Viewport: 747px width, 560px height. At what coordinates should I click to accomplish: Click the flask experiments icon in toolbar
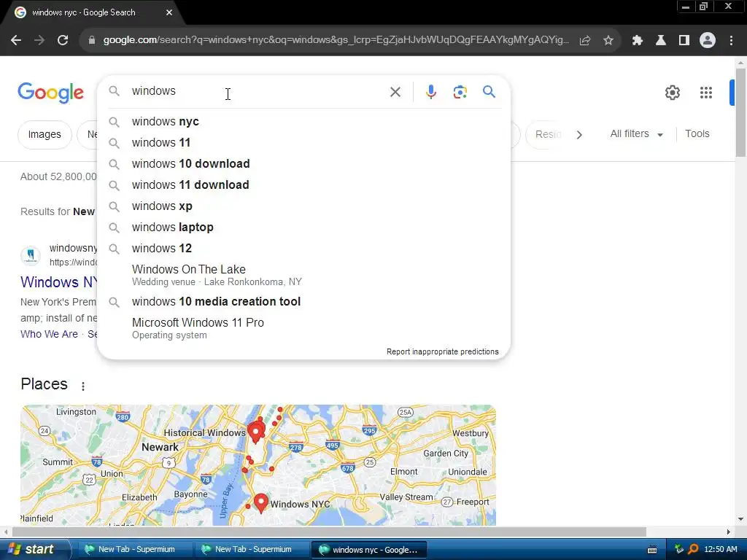point(661,41)
